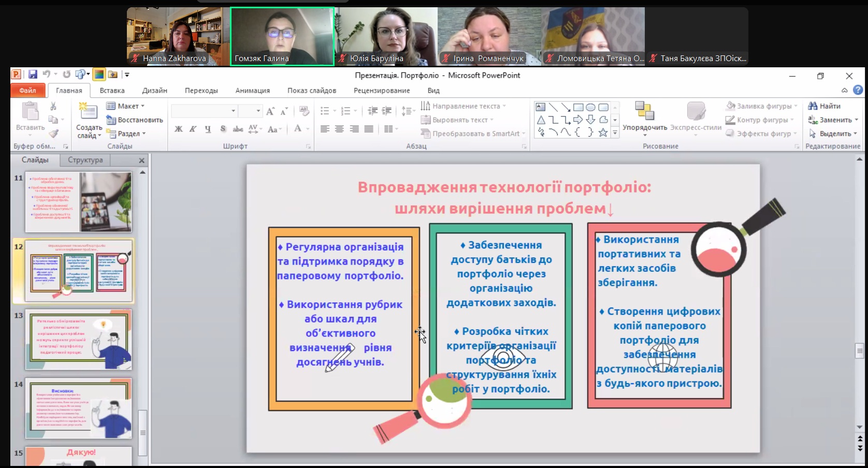Select the oval shape in shapes gallery
868x468 pixels.
(590, 107)
